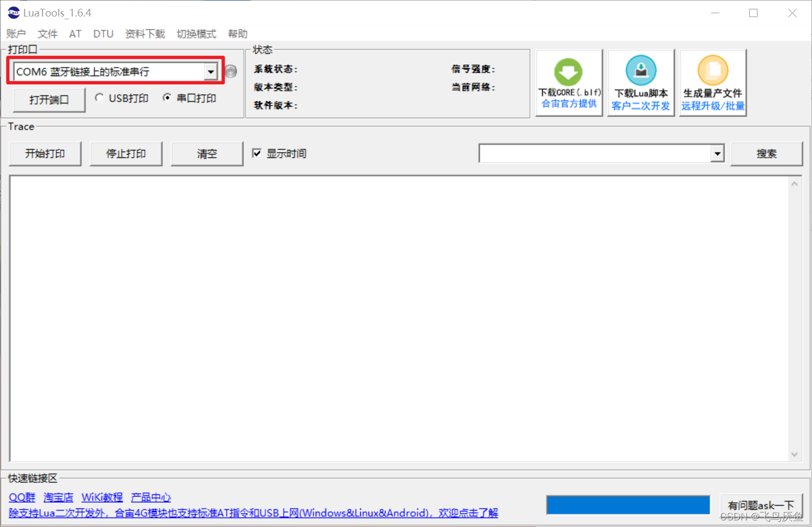This screenshot has height=527, width=812.
Task: Click the 版本类型 label
Action: click(275, 87)
